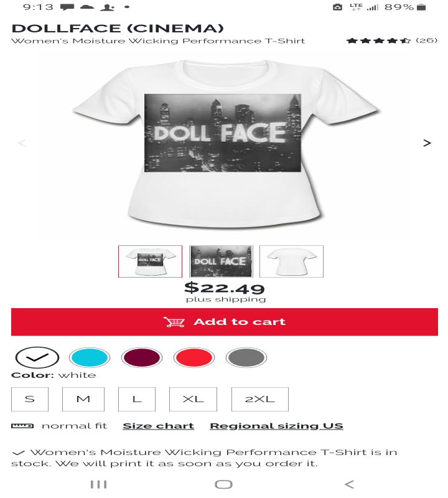Tap the message notification icon in status bar
The image size is (448, 498).
pos(67,7)
